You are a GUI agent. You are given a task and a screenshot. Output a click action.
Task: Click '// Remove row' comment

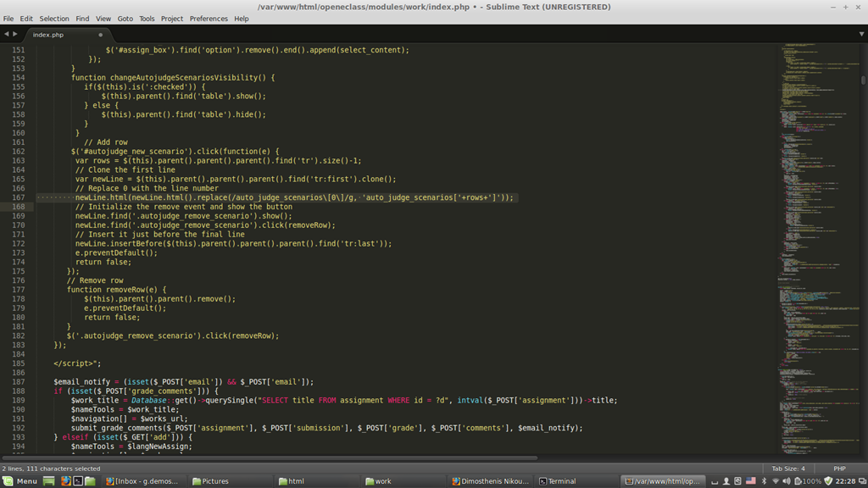pos(95,280)
